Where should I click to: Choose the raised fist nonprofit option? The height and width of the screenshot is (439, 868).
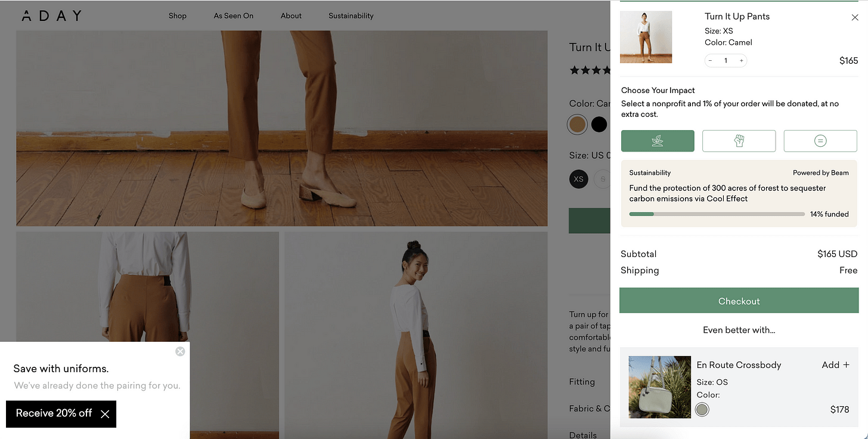[x=739, y=141]
